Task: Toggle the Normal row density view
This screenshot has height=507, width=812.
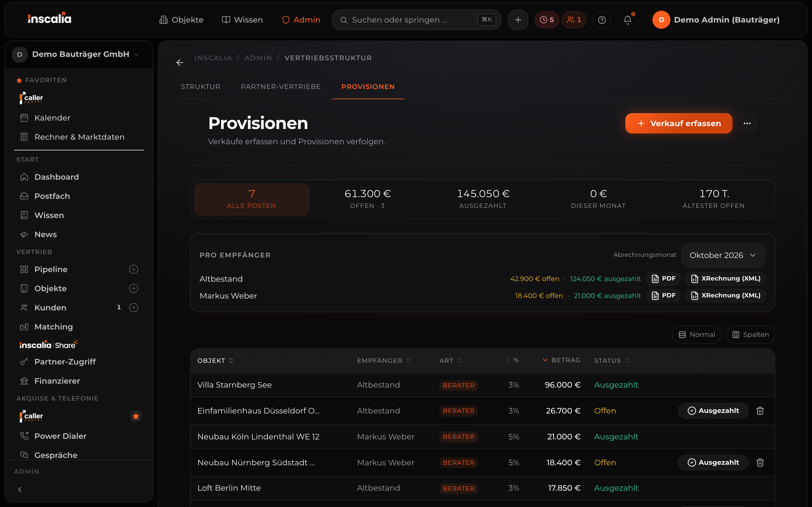Action: (697, 334)
